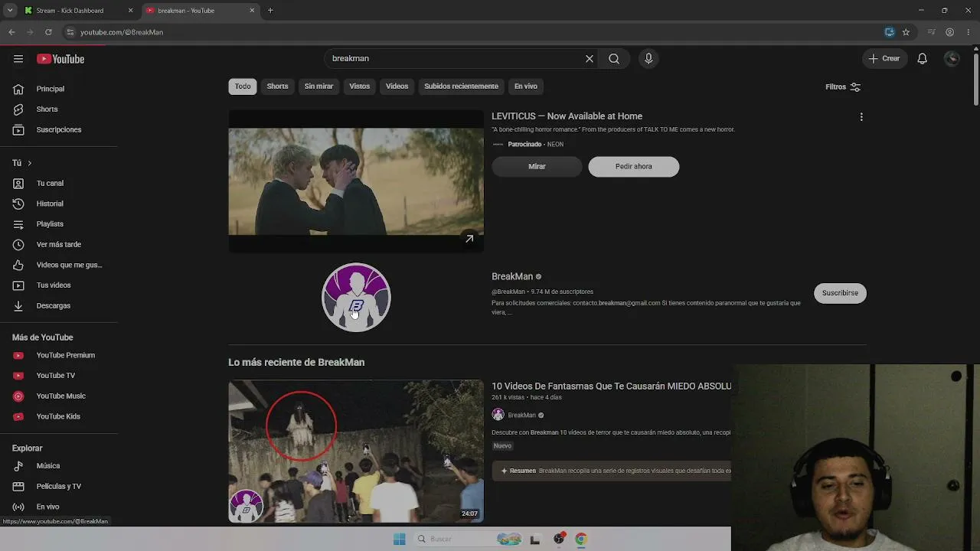Open the notifications bell
This screenshot has height=551, width=980.
tap(923, 59)
